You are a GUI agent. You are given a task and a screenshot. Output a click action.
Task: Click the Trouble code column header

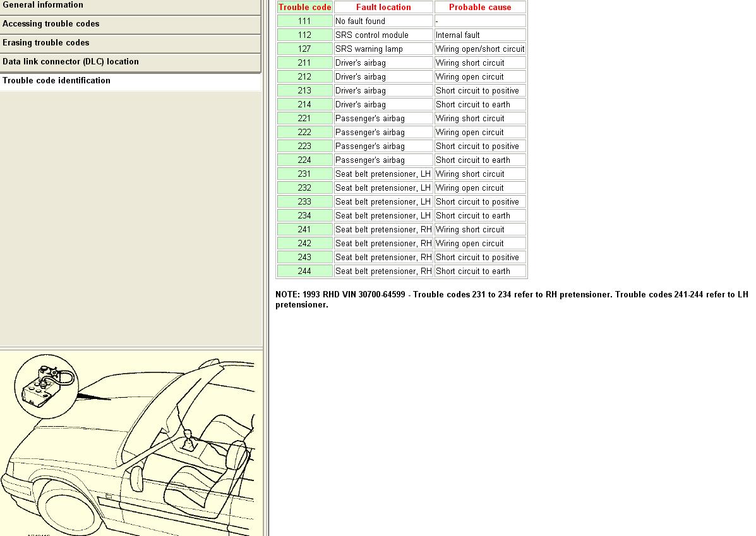tap(304, 8)
